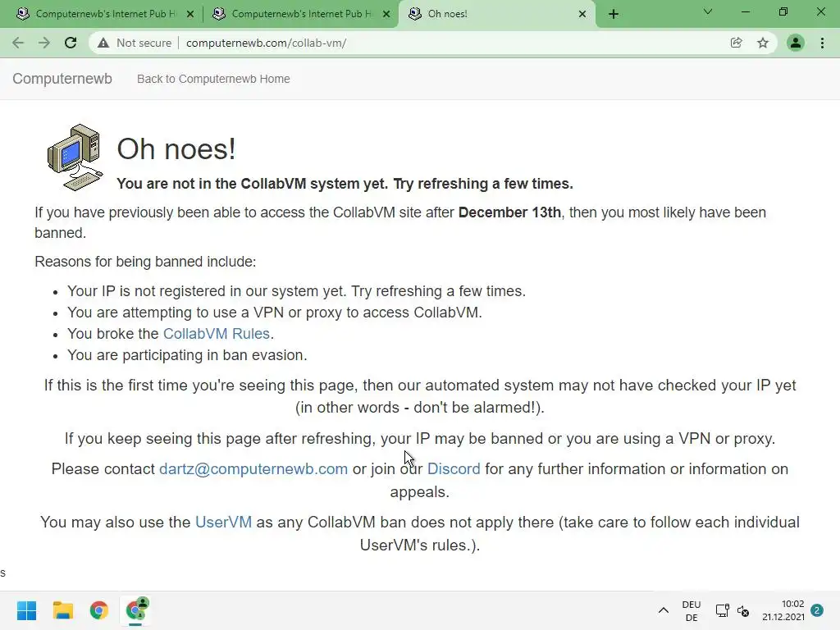The height and width of the screenshot is (630, 840).
Task: Click the retro computer image
Action: click(75, 157)
